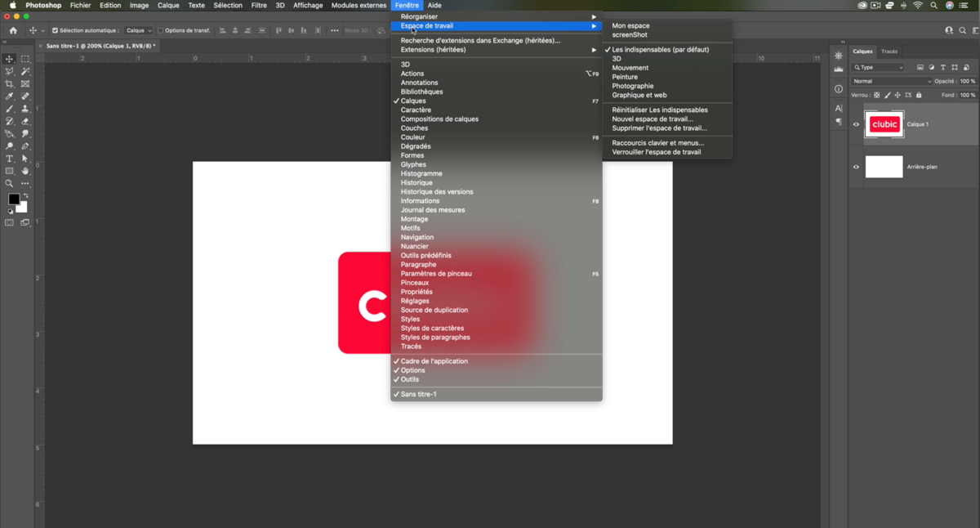Hide the Calque 1 layer

(857, 124)
